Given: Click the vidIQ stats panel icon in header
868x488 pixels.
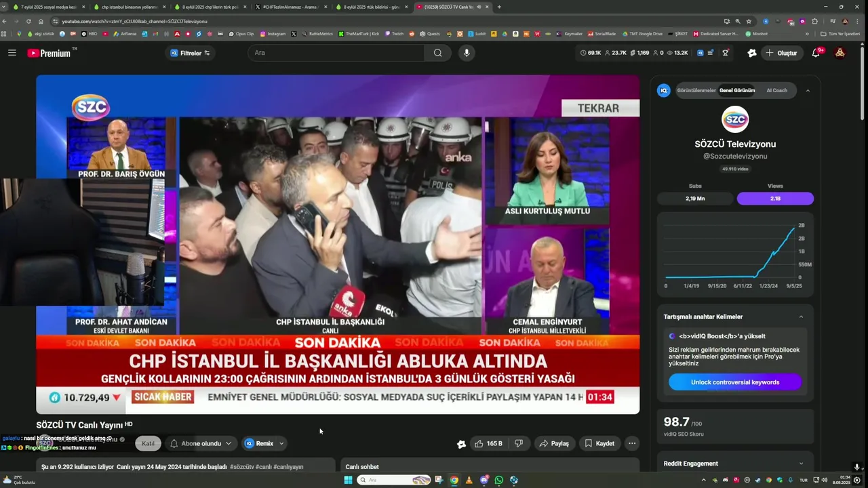Looking at the screenshot, I should pos(701,53).
